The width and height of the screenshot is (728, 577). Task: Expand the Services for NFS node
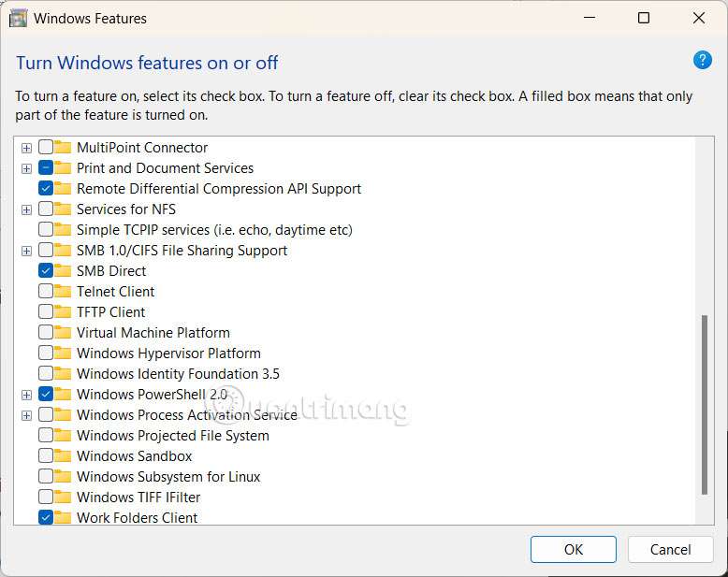(26, 209)
